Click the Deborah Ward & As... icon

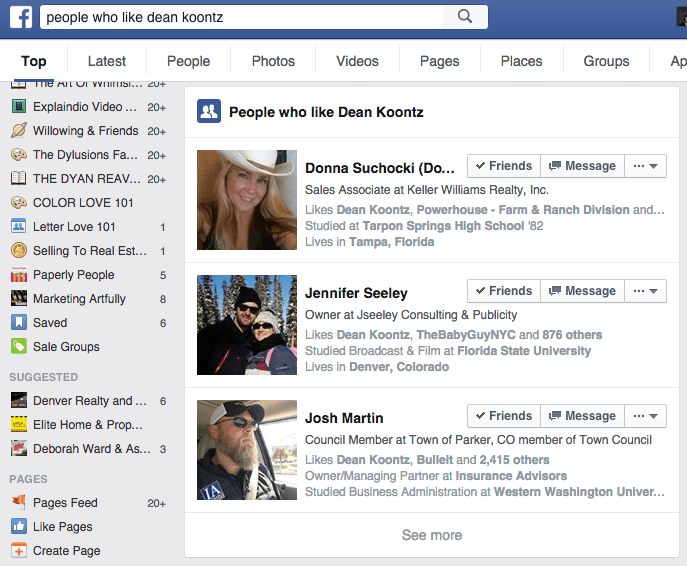click(18, 449)
